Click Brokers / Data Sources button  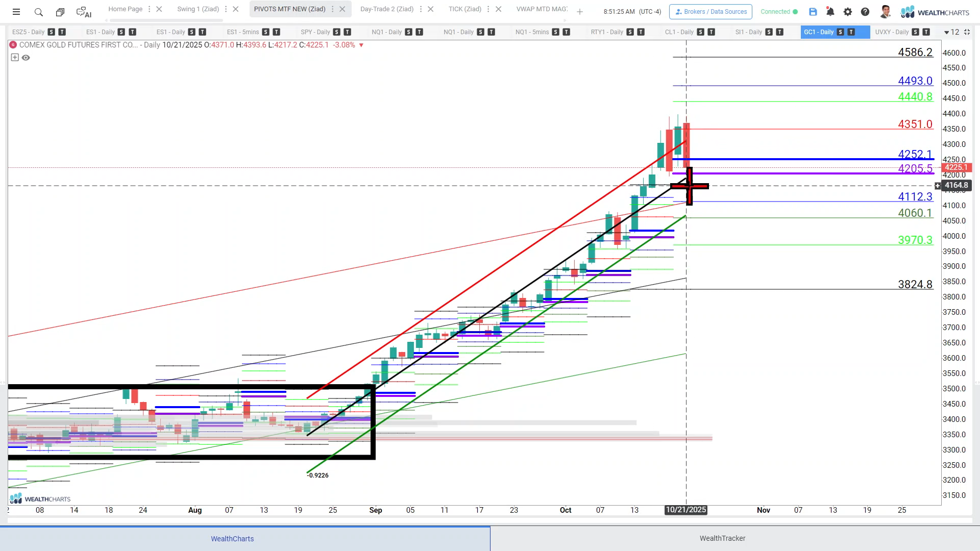point(710,12)
